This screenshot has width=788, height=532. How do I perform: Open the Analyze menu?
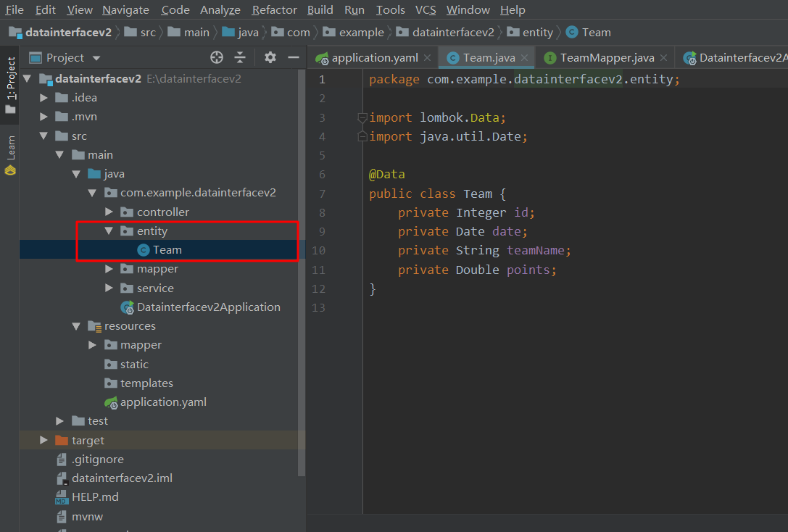[220, 10]
